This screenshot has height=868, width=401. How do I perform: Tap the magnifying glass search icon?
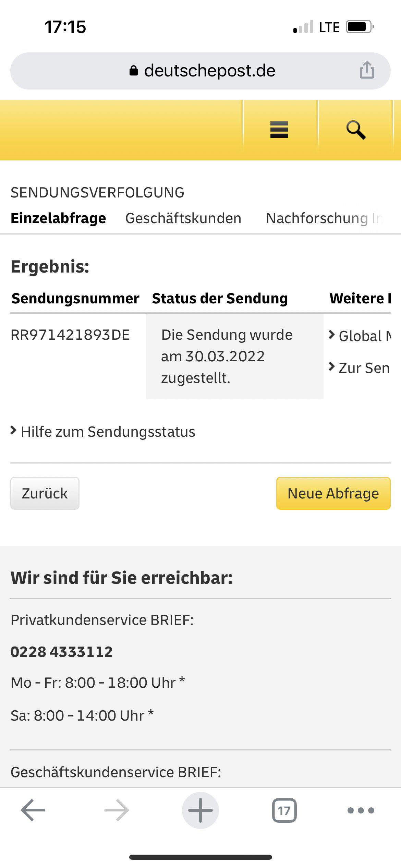pyautogui.click(x=356, y=130)
